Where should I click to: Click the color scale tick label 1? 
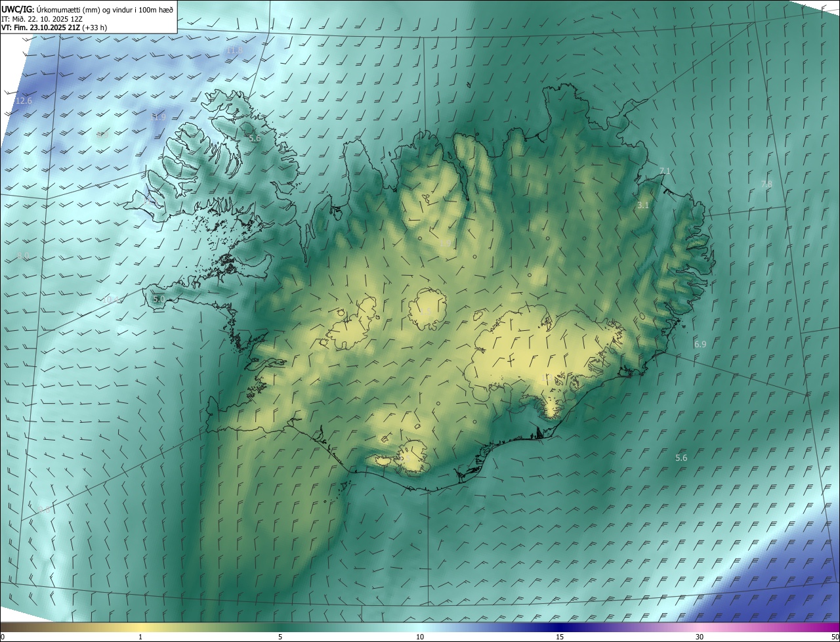point(140,637)
